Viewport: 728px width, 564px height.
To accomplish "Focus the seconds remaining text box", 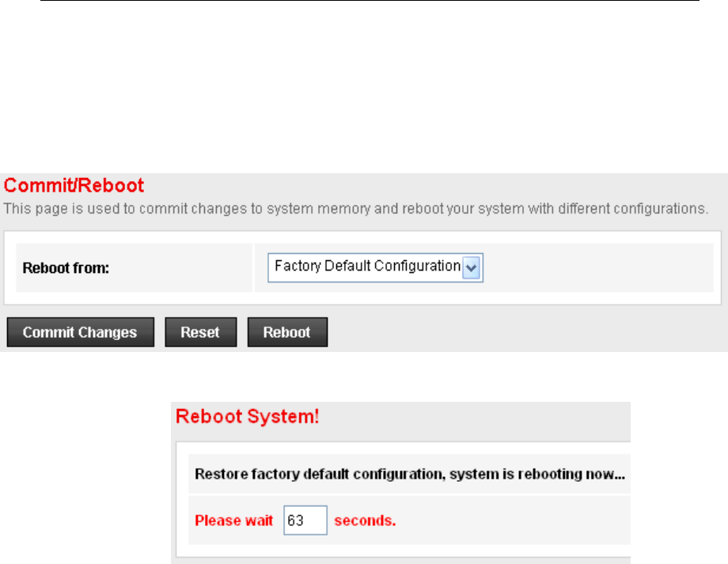I will point(305,520).
